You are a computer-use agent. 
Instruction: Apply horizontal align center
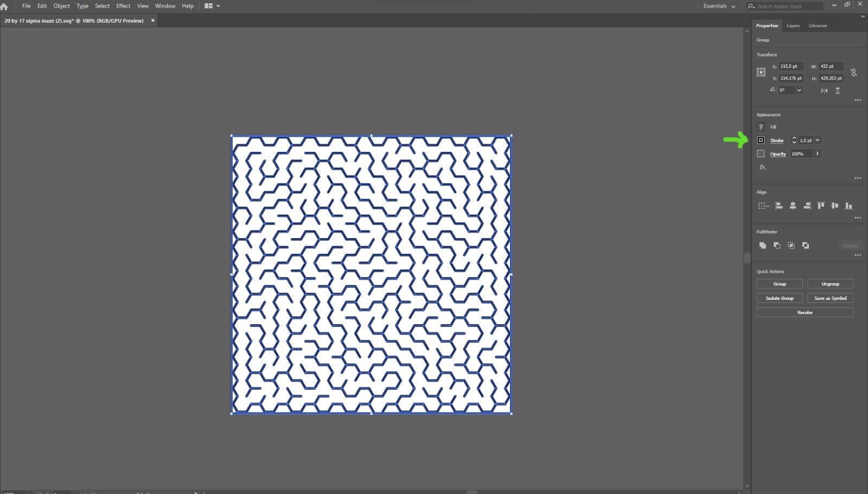click(x=793, y=206)
